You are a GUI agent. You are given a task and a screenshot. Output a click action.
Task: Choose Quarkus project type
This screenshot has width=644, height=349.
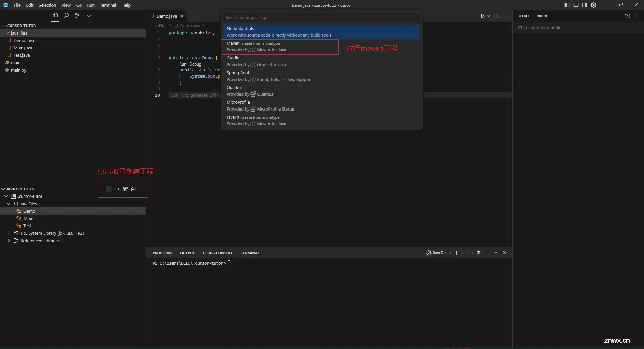coord(321,91)
